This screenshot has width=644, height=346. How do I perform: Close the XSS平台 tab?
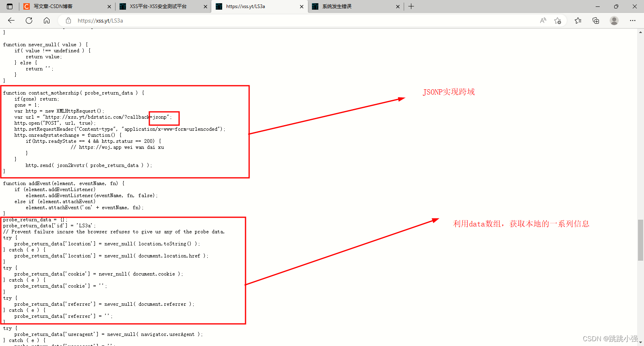pos(205,6)
